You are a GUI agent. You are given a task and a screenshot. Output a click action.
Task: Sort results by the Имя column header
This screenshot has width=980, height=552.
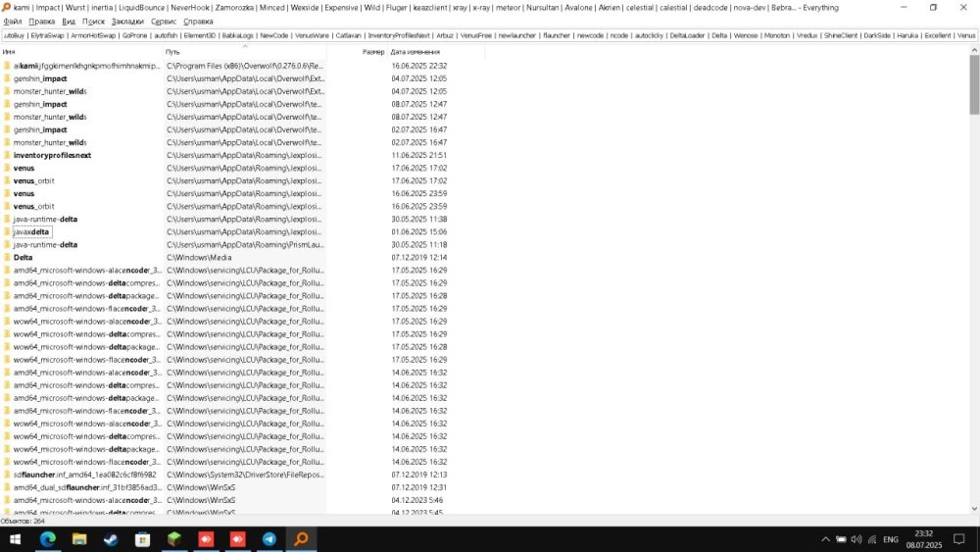pyautogui.click(x=81, y=52)
